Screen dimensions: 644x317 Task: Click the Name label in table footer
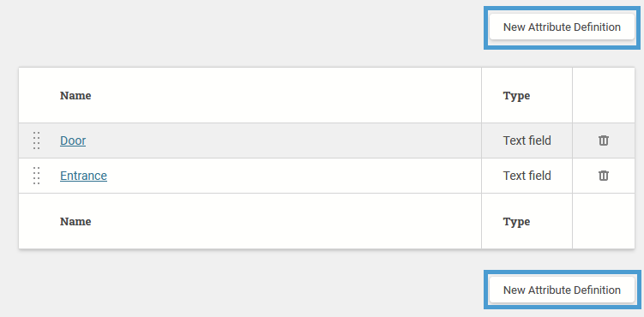coord(75,221)
